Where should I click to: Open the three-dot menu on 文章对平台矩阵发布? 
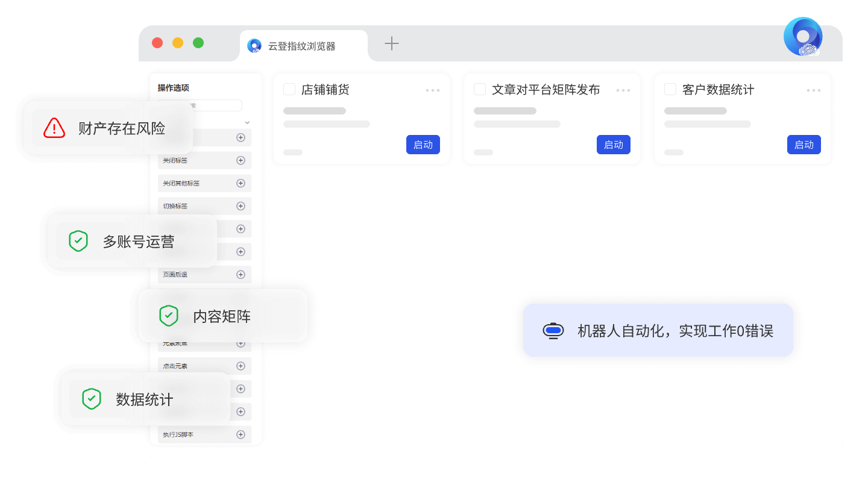[x=623, y=90]
